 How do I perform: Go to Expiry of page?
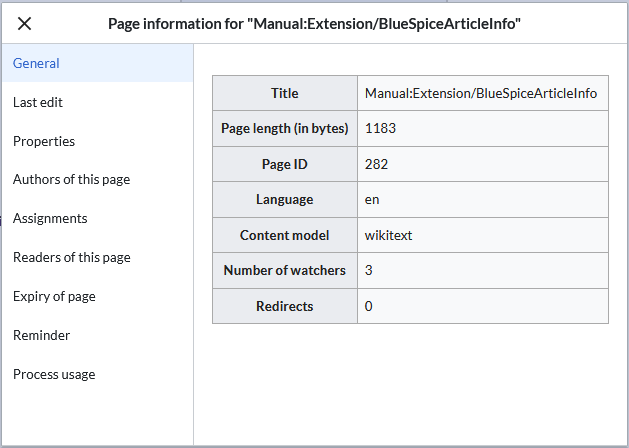pos(54,296)
